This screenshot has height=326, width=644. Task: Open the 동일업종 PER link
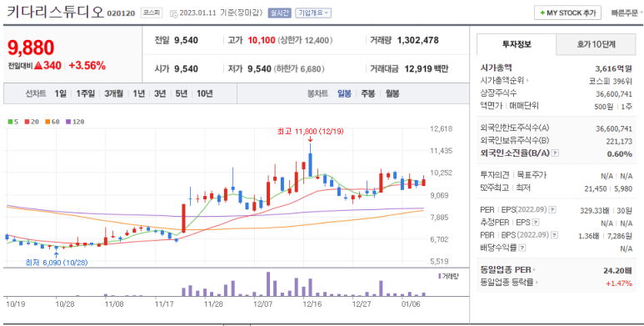(508, 270)
